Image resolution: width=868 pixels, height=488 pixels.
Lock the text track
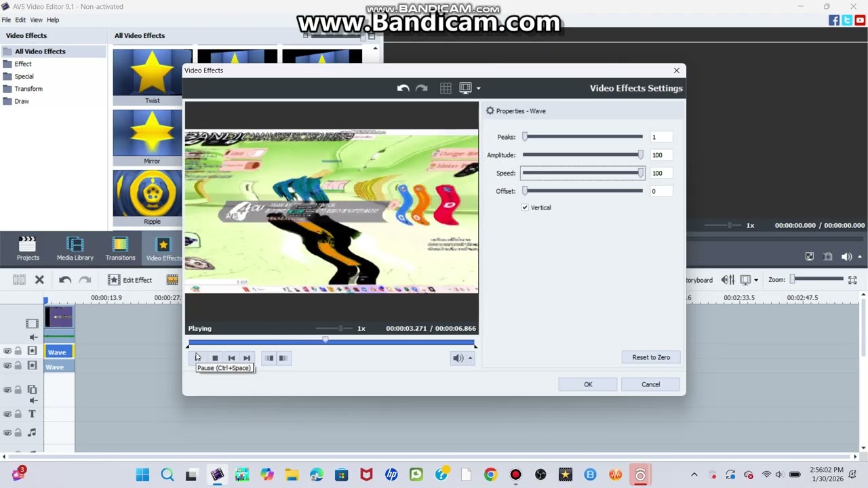(x=18, y=414)
